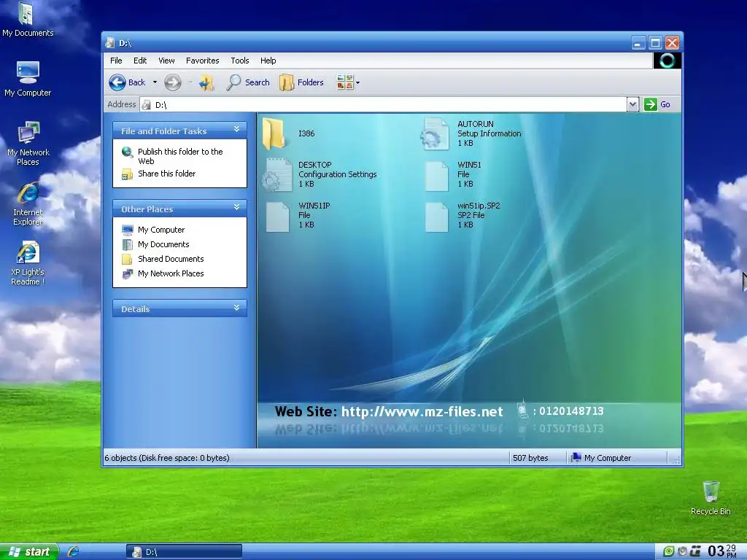The image size is (747, 560).
Task: Select the win51ip.SP2 file icon
Action: pyautogui.click(x=436, y=217)
